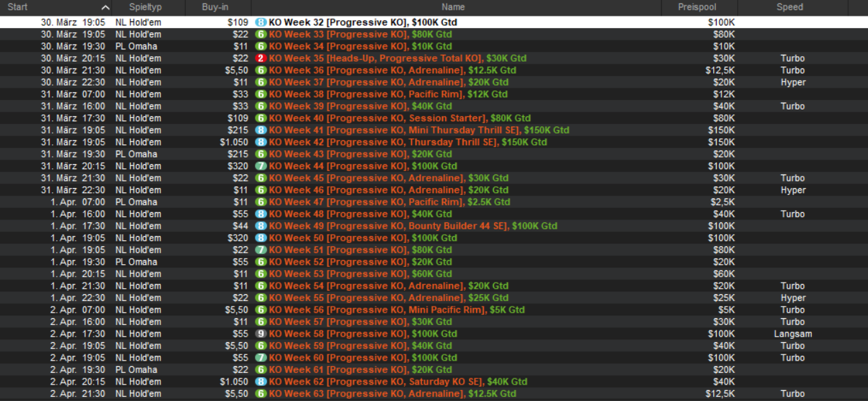Click the 6-max badge of KO Week 39

[260, 106]
